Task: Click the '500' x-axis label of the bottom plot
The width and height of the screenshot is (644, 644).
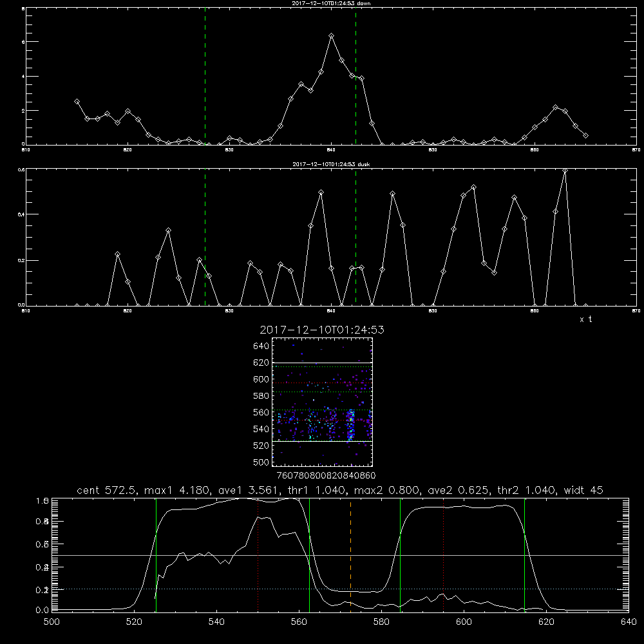Action: (x=52, y=621)
